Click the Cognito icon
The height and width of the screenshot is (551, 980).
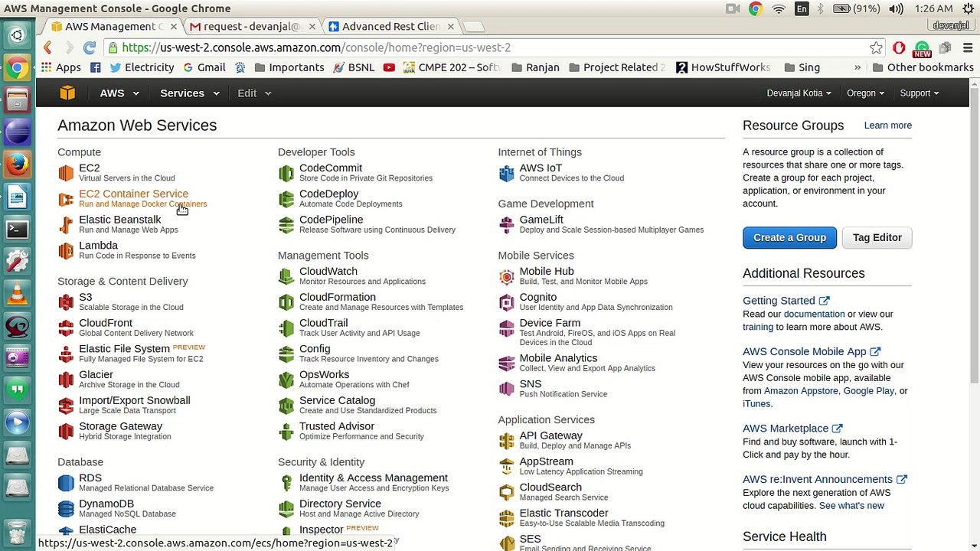coord(506,302)
